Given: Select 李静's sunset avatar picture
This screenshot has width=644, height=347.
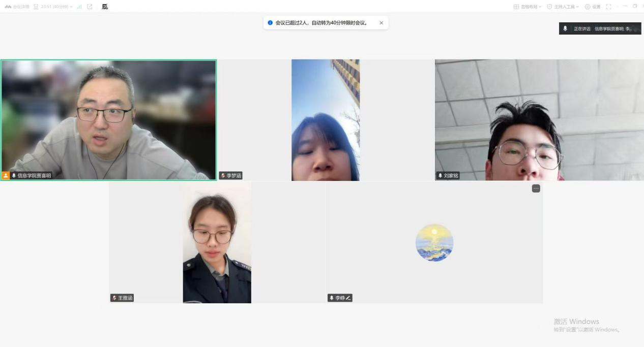Looking at the screenshot, I should pos(434,242).
